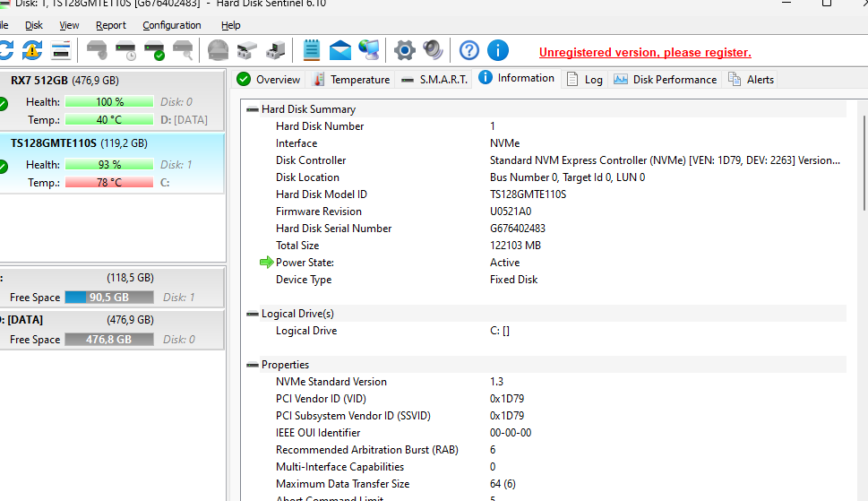Click the blue info icon in toolbar

[498, 50]
